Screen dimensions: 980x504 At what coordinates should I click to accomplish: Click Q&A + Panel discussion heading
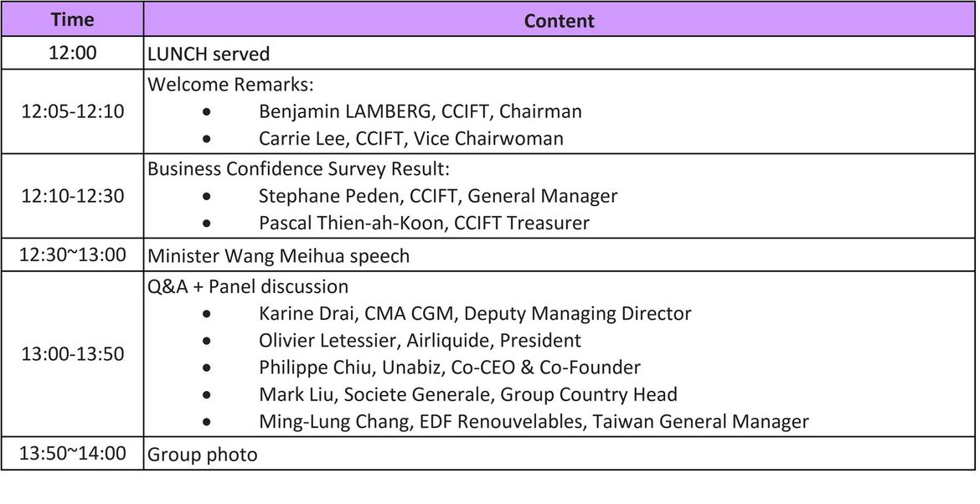tap(248, 286)
